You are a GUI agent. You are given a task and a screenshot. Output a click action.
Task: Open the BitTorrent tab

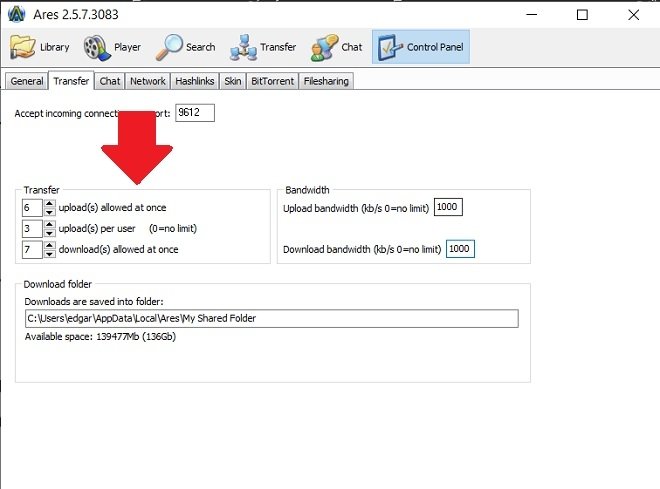273,81
